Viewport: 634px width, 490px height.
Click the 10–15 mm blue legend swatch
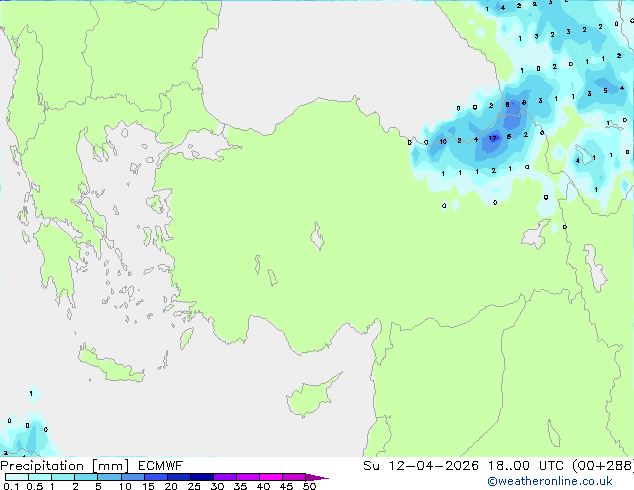[x=133, y=477]
